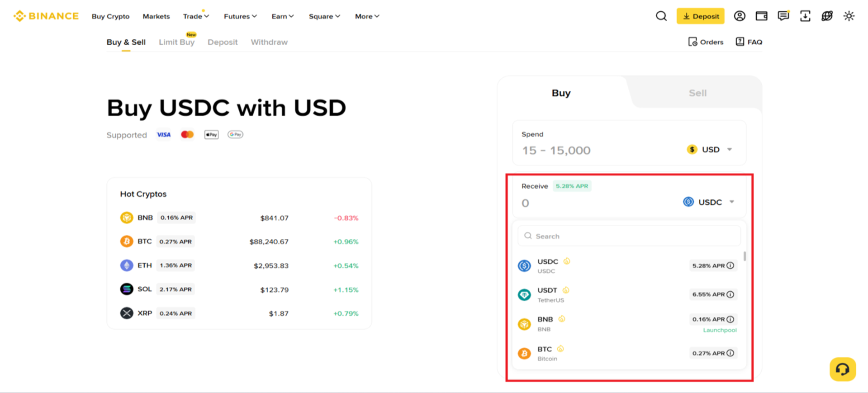Select USDC icon in the dropdown list
Viewport: 868px width, 393px height.
[x=524, y=266]
